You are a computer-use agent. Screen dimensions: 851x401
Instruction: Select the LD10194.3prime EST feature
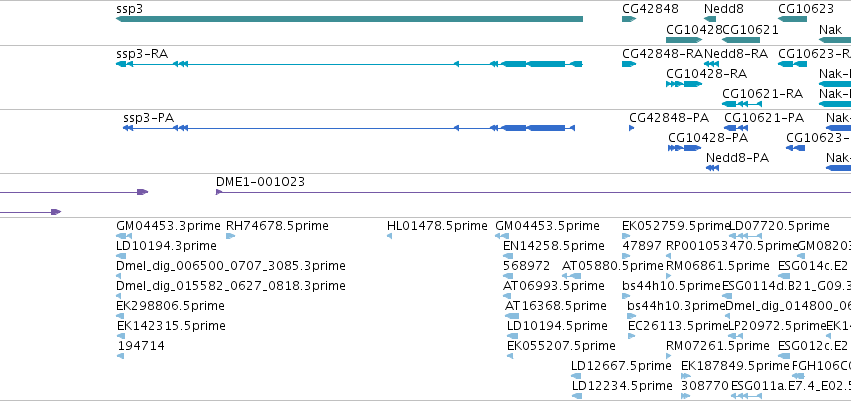pyautogui.click(x=121, y=256)
